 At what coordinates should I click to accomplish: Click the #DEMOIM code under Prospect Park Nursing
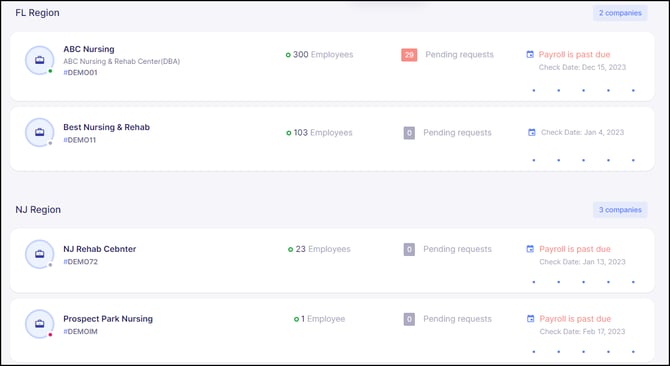click(x=80, y=331)
